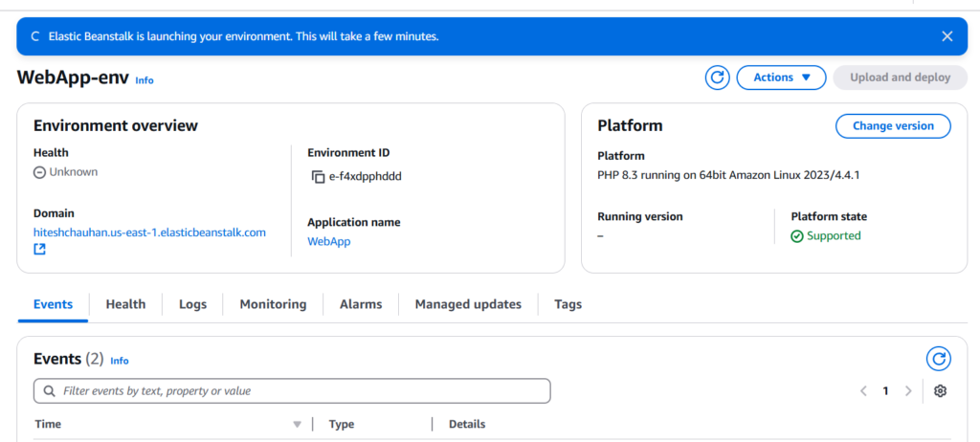Open the Actions dropdown menu
Image resolution: width=980 pixels, height=442 pixels.
coord(781,77)
